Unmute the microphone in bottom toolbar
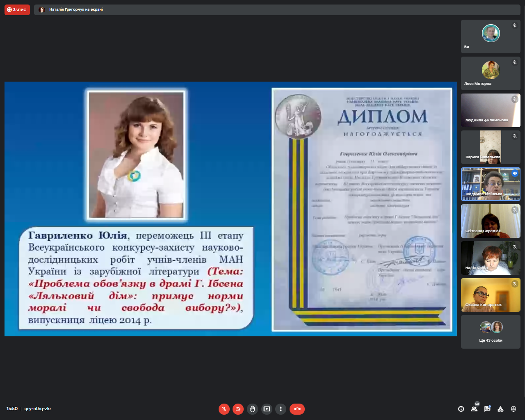This screenshot has width=525, height=420. click(224, 409)
